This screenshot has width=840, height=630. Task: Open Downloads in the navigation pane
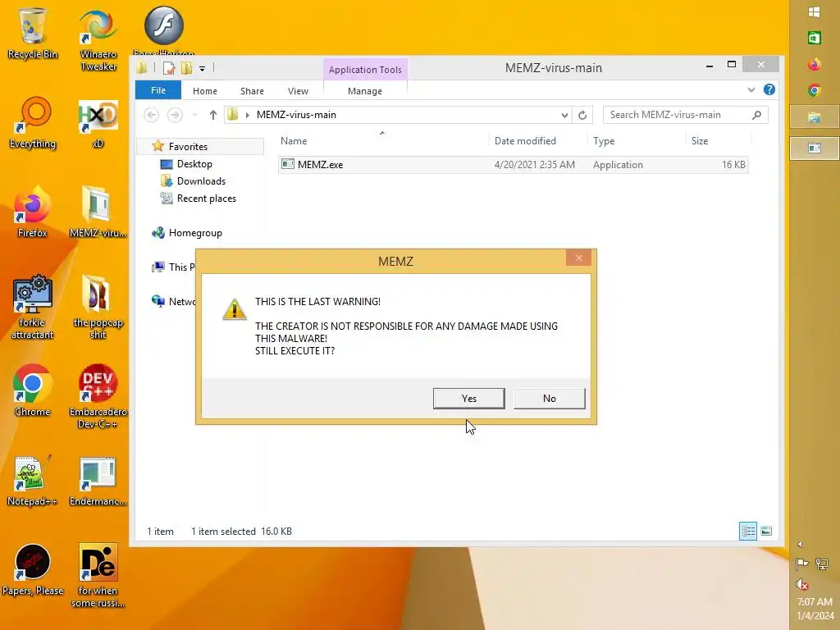point(201,181)
